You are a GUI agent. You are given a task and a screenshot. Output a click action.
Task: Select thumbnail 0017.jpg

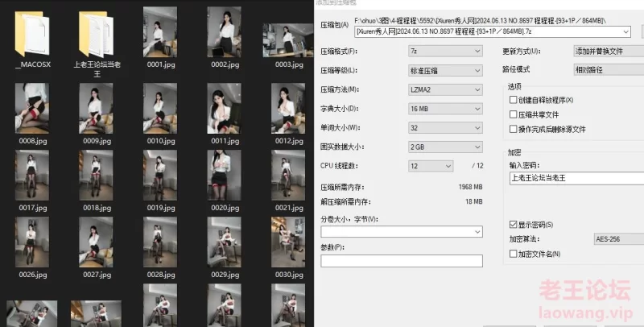[x=32, y=176]
